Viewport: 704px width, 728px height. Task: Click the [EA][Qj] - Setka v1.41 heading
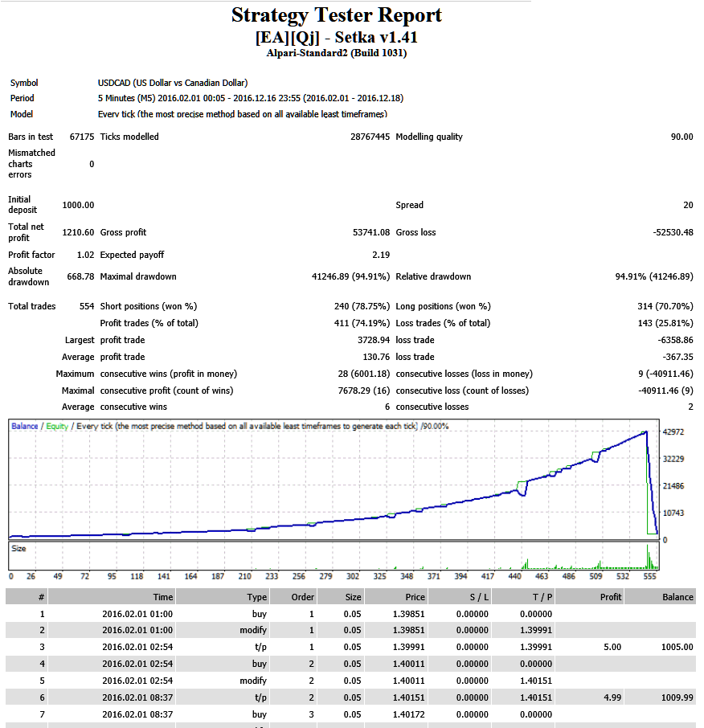[x=336, y=37]
